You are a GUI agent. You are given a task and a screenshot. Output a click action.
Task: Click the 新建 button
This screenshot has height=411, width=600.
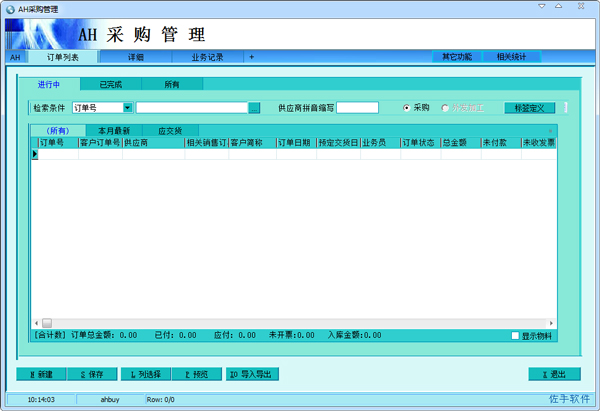(41, 374)
